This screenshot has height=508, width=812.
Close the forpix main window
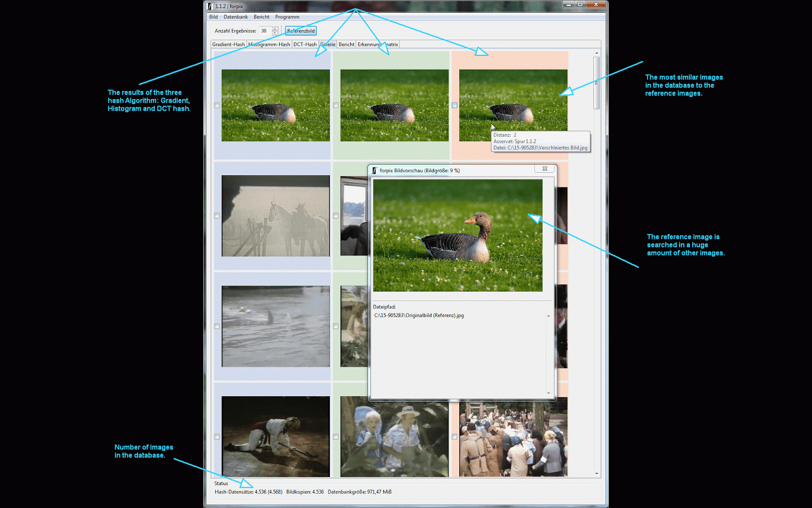click(596, 5)
